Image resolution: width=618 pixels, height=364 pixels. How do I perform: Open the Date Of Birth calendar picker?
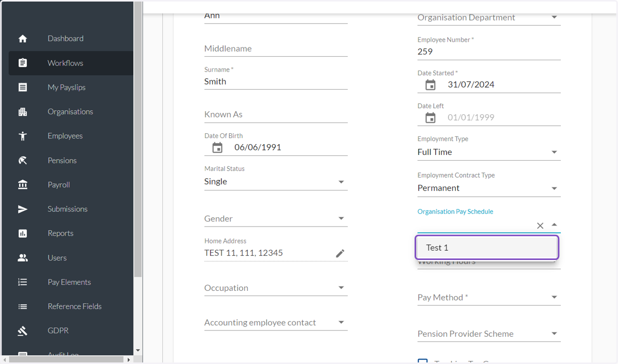click(x=217, y=148)
